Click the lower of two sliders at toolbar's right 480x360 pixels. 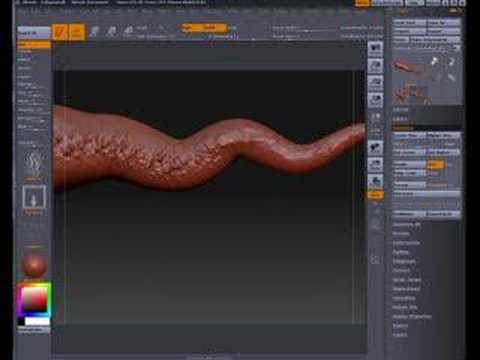pyautogui.click(x=305, y=36)
